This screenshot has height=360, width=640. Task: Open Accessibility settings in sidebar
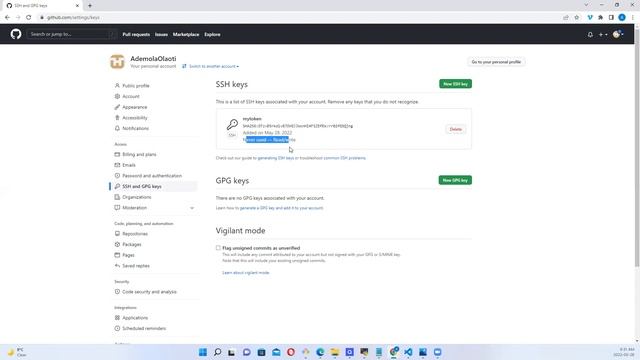[x=135, y=118]
